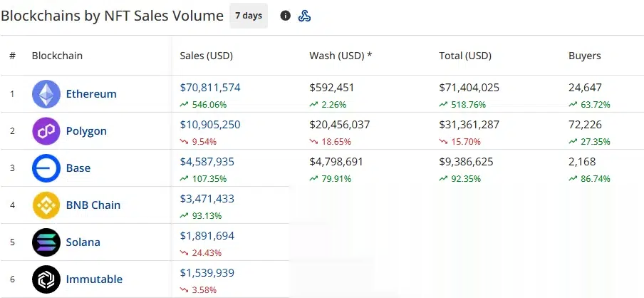Viewport: 644px width, 298px height.
Task: Open the Ethereum blockchain link
Action: click(x=91, y=93)
